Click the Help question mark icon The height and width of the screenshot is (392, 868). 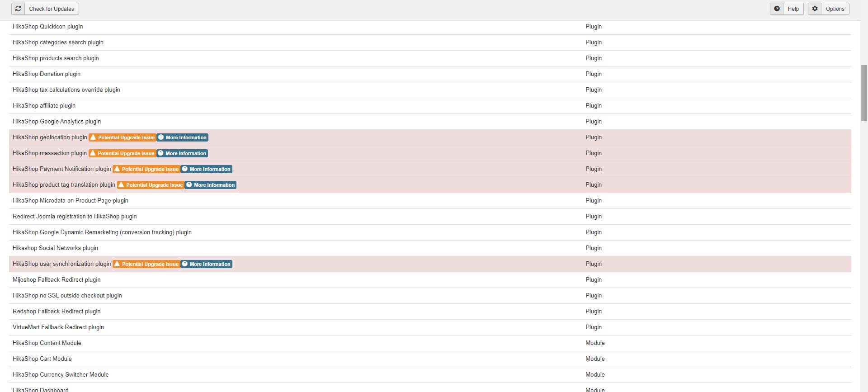click(777, 9)
